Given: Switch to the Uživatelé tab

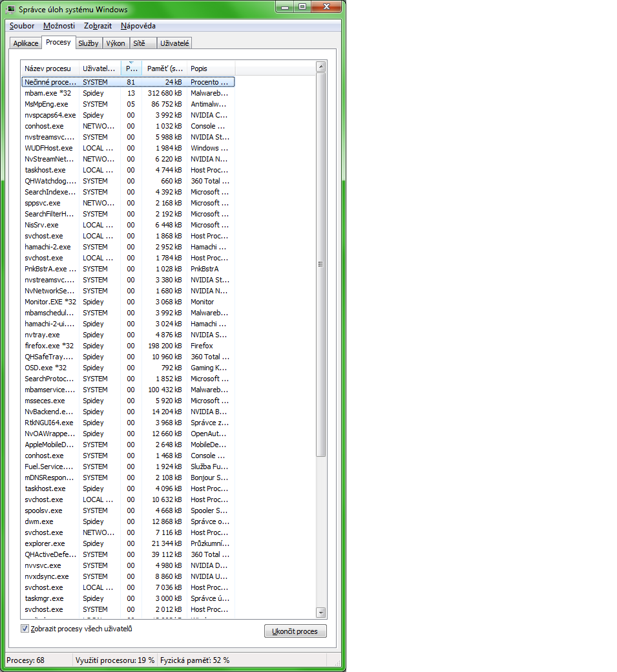Looking at the screenshot, I should pyautogui.click(x=174, y=43).
